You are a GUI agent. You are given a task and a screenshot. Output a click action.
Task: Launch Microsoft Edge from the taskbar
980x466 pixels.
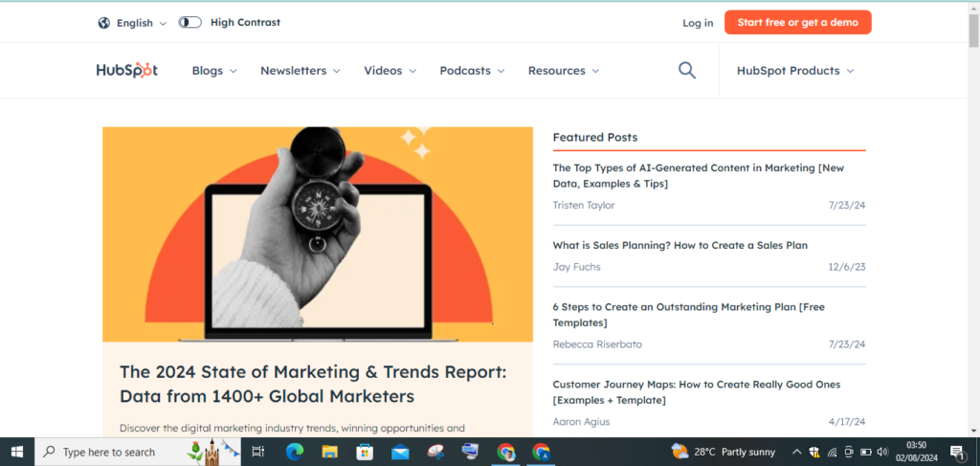[x=295, y=452]
